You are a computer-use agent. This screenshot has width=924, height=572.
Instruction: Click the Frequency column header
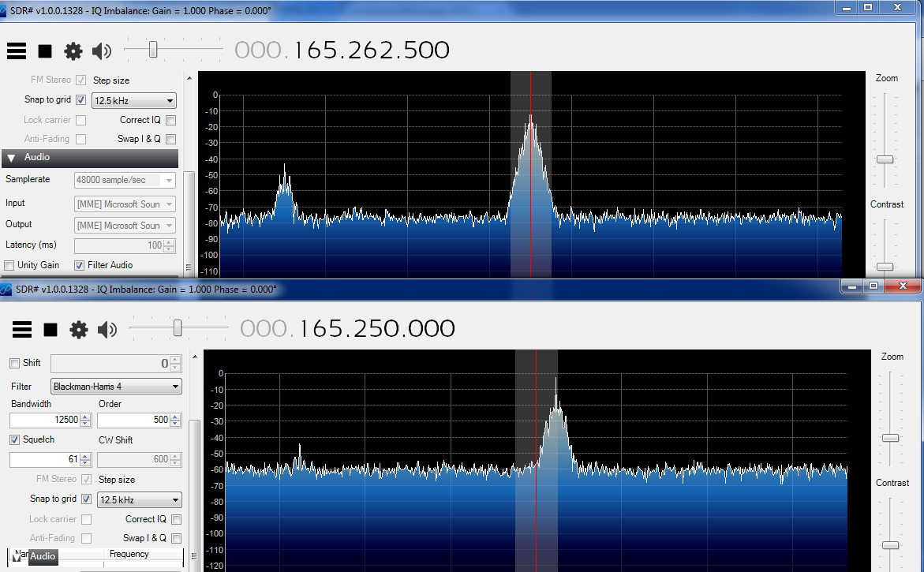tap(129, 555)
